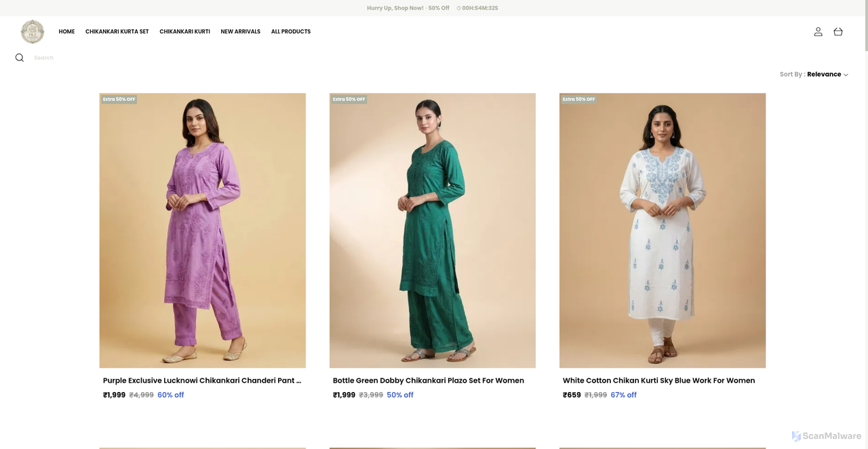Open Chikankari Kurti category
The height and width of the screenshot is (449, 868).
pyautogui.click(x=184, y=32)
